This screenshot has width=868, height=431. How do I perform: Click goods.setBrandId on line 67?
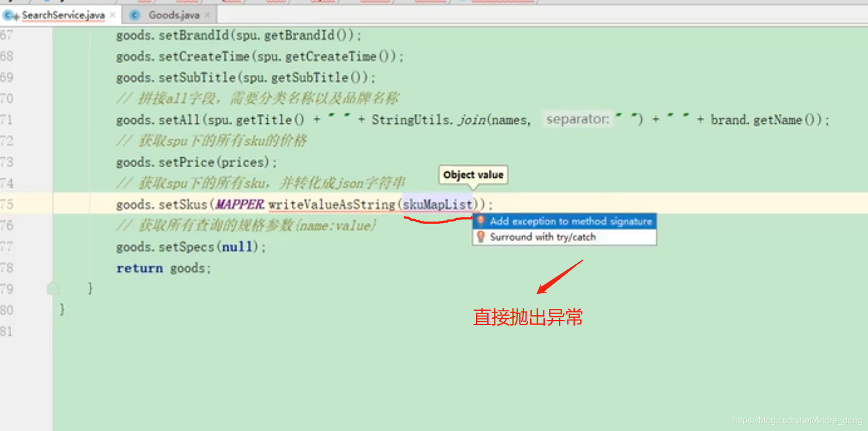click(172, 36)
